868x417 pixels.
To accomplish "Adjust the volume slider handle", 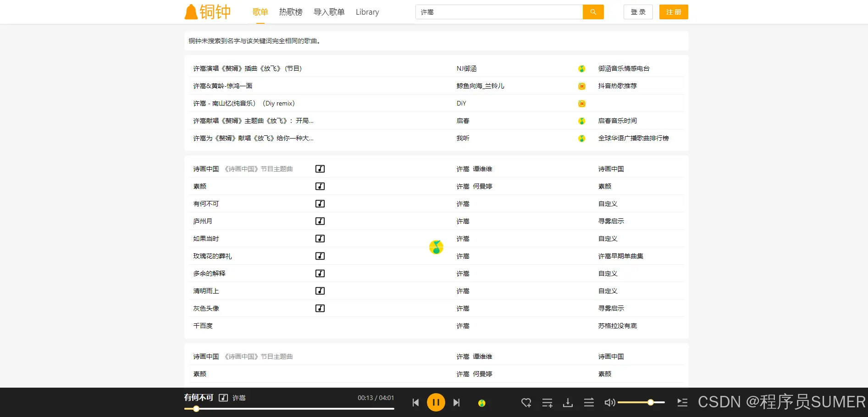I will tap(650, 402).
